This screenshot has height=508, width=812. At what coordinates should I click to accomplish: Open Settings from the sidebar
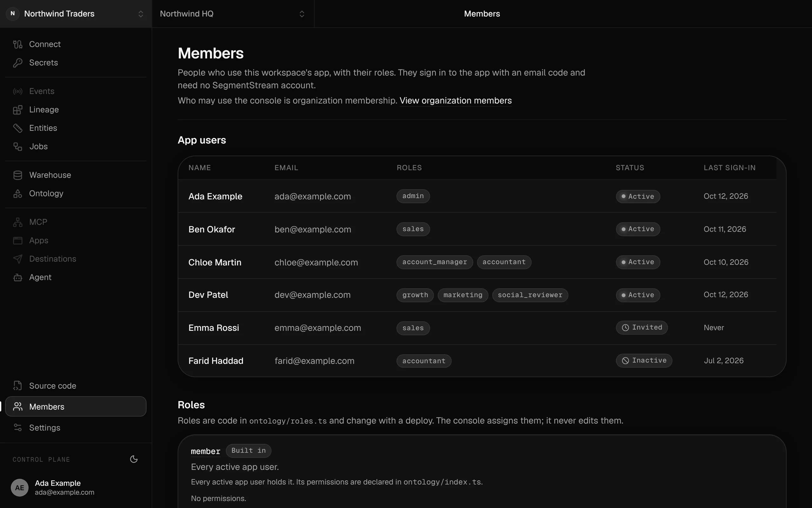76,427
